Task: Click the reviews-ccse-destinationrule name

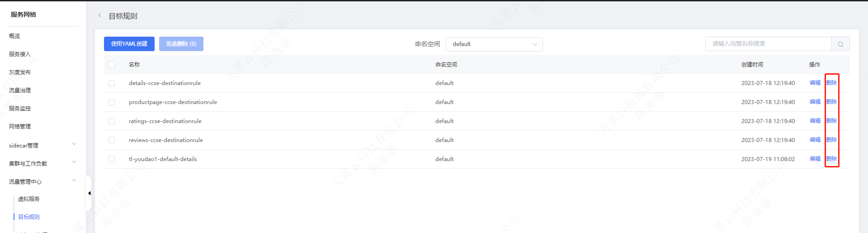Action: coord(166,140)
